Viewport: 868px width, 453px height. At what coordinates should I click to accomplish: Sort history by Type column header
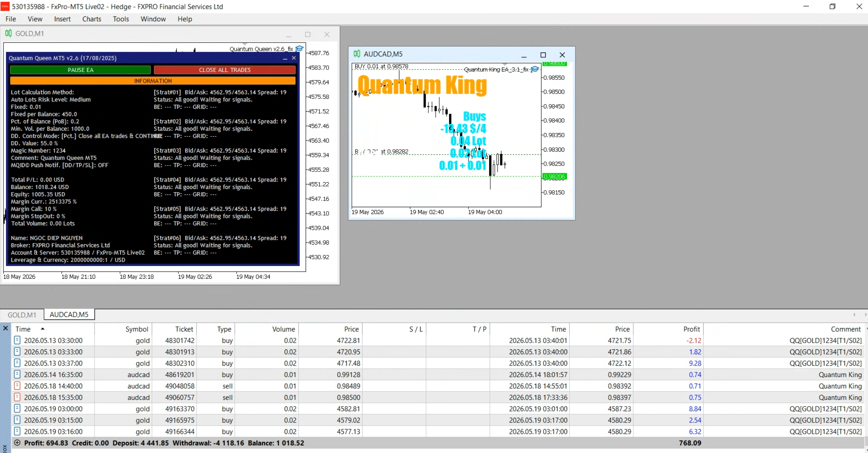(216, 329)
